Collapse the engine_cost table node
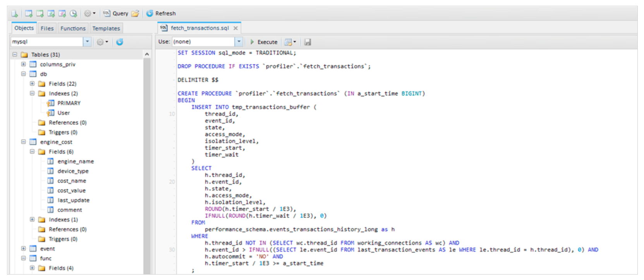 pos(24,142)
